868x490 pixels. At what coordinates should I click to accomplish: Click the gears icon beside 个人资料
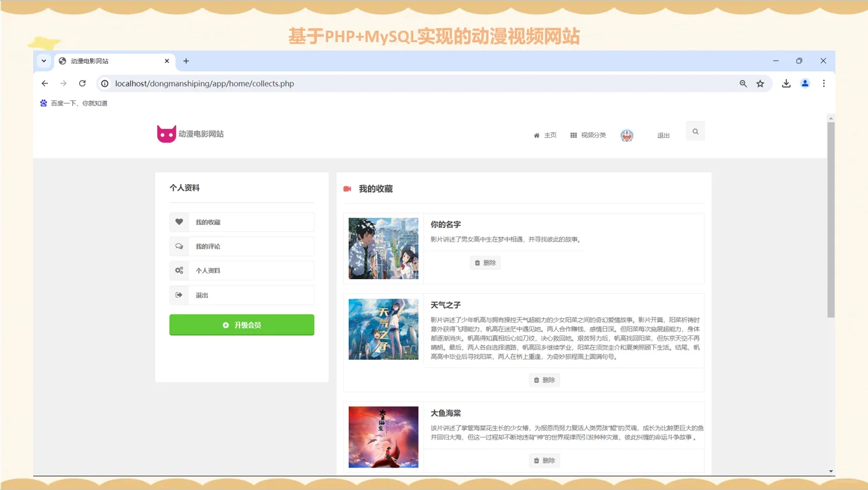pos(179,270)
